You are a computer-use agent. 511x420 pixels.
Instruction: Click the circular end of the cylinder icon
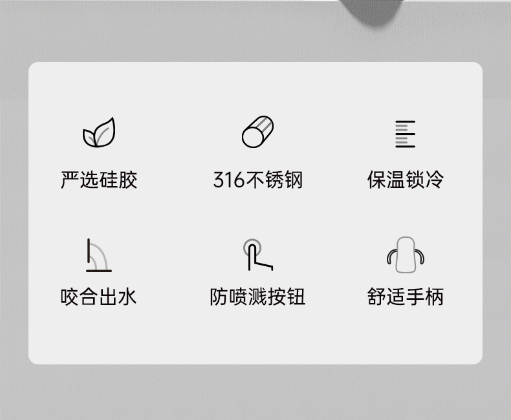[252, 138]
